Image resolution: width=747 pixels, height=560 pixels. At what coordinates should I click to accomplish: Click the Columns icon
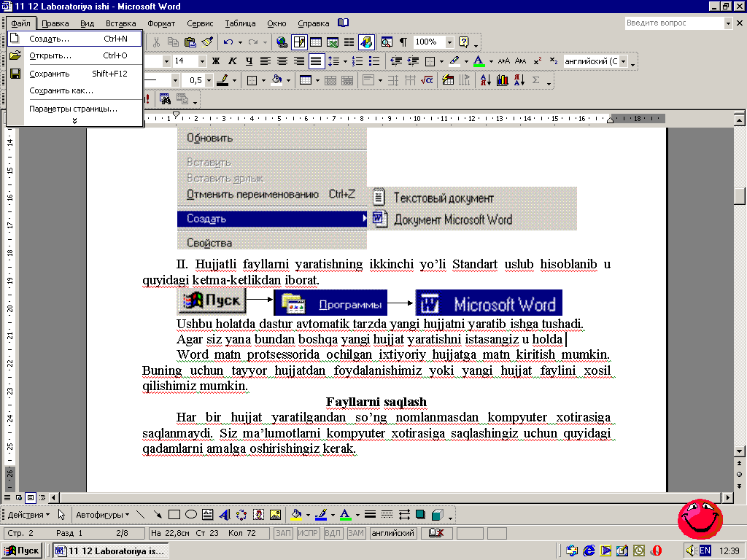point(349,42)
